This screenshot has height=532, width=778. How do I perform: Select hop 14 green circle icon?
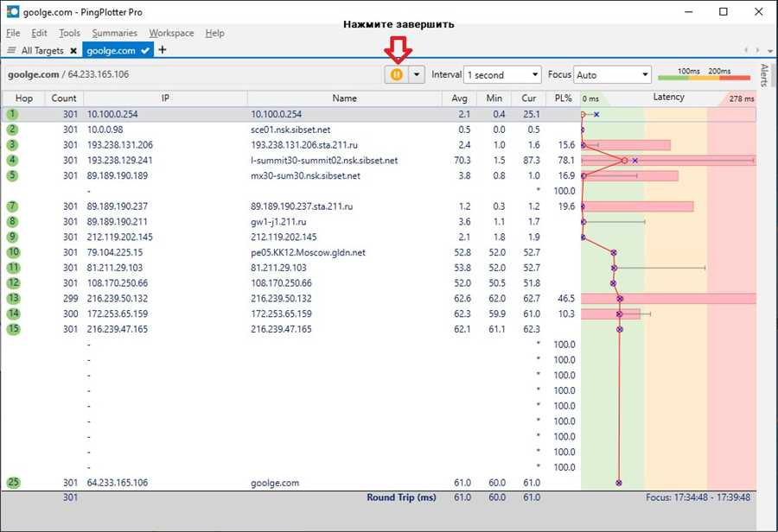point(13,313)
